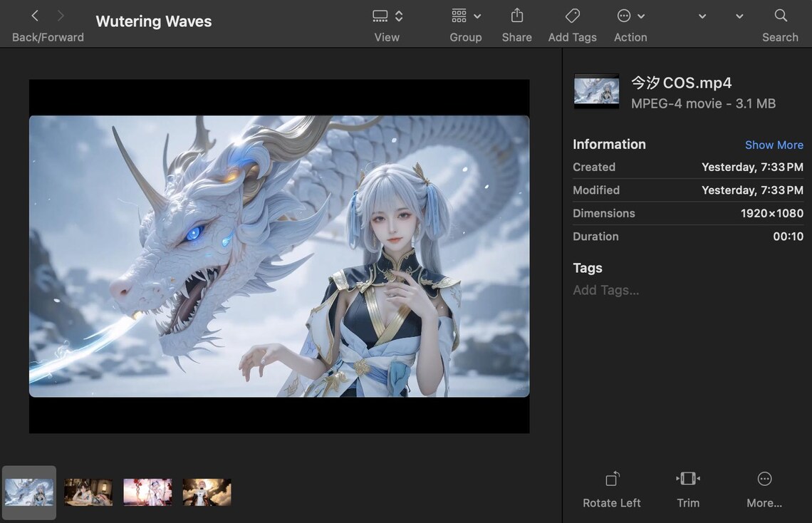Open the Group options dropdown arrow
Screen dimensions: 812x523
pos(477,16)
